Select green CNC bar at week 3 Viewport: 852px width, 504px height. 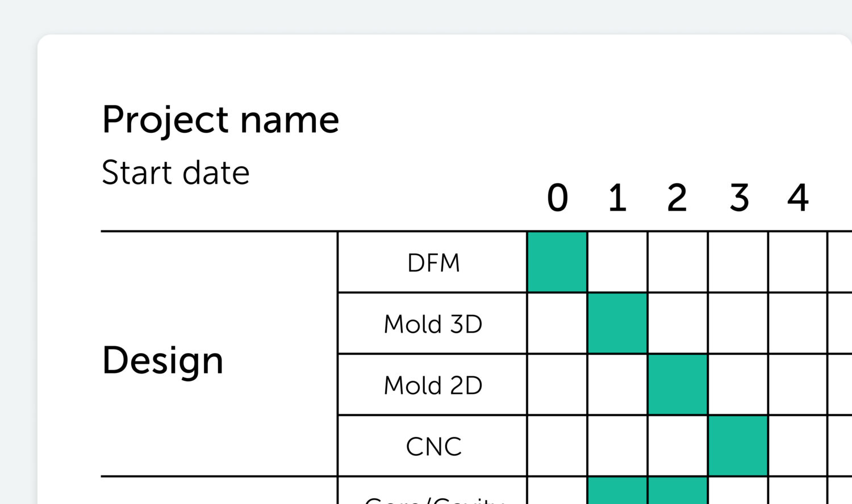pos(738,446)
